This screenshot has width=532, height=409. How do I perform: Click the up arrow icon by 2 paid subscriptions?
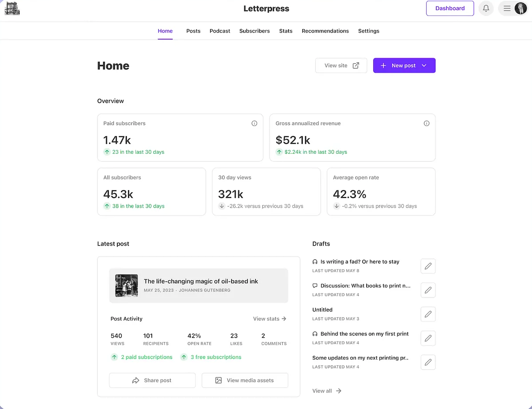click(x=114, y=357)
